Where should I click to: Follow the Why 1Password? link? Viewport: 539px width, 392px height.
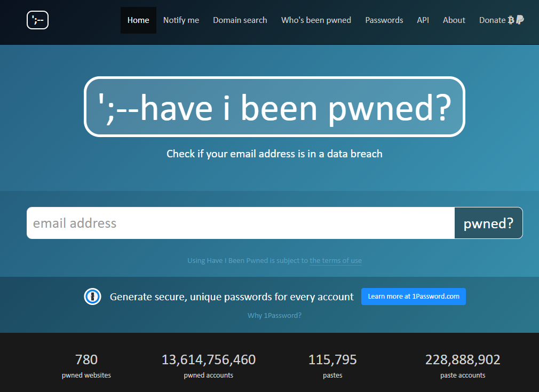click(x=274, y=315)
